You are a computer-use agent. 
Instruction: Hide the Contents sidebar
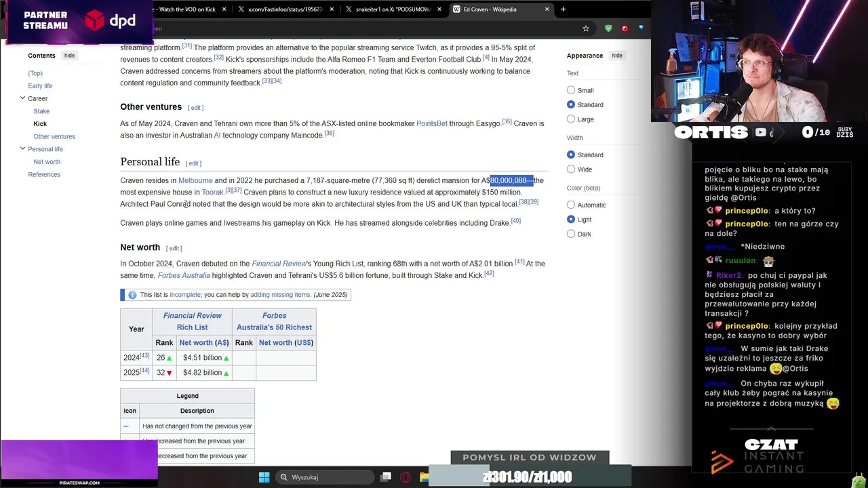[x=69, y=56]
